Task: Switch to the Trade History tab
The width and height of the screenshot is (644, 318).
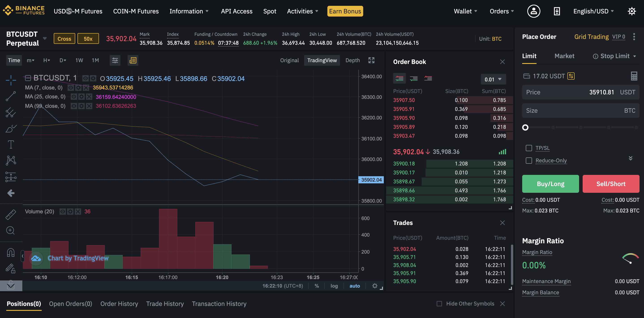Action: click(165, 304)
